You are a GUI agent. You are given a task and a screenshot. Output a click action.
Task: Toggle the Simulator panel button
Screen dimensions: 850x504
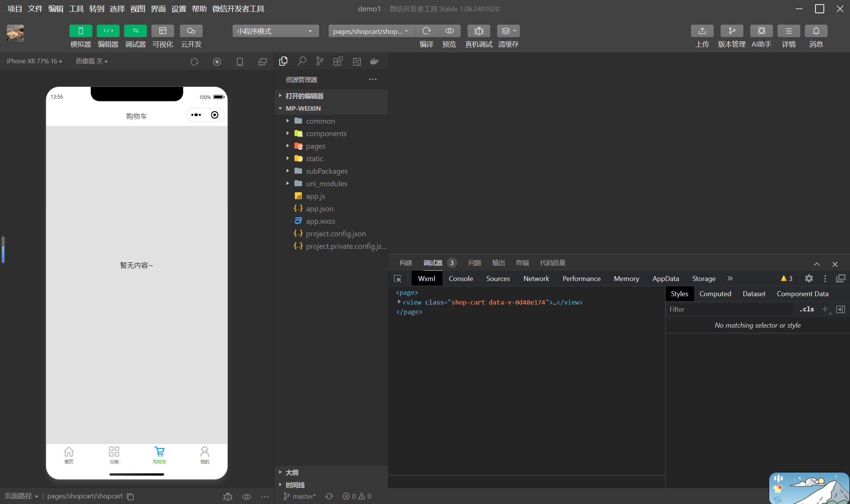tap(81, 31)
